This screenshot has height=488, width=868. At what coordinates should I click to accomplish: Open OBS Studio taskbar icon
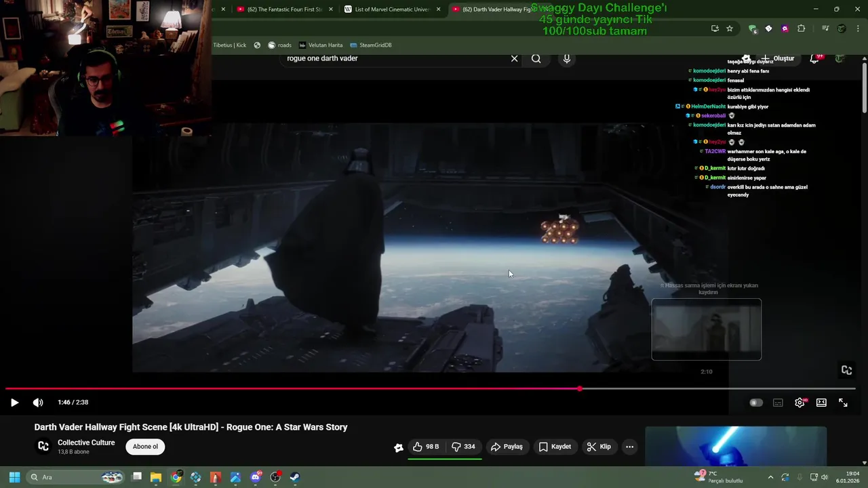[275, 477]
